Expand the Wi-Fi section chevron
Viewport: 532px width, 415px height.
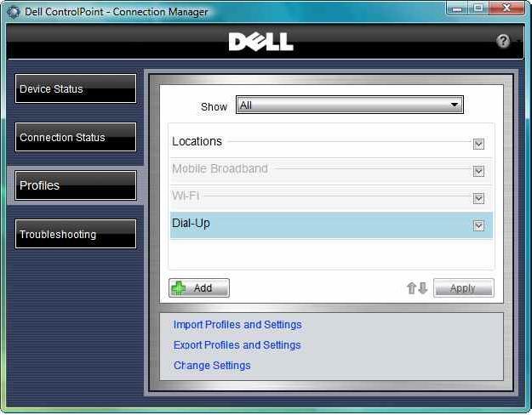(x=478, y=198)
